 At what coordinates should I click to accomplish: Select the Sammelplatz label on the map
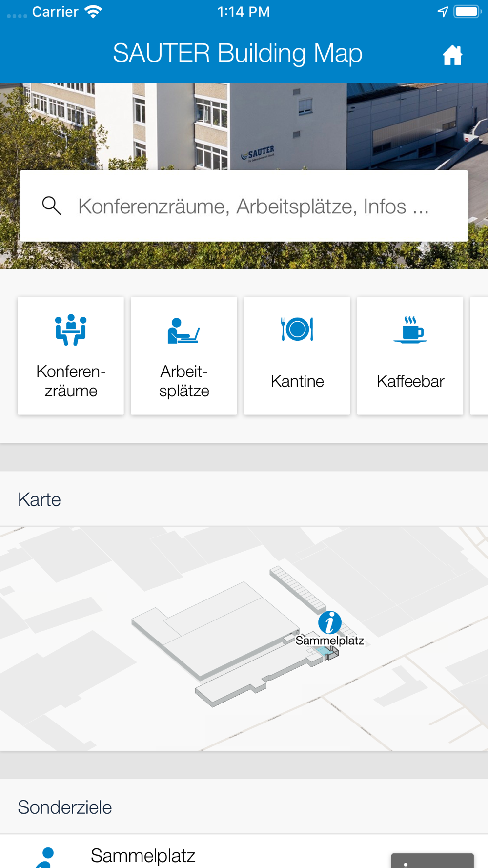tap(330, 641)
